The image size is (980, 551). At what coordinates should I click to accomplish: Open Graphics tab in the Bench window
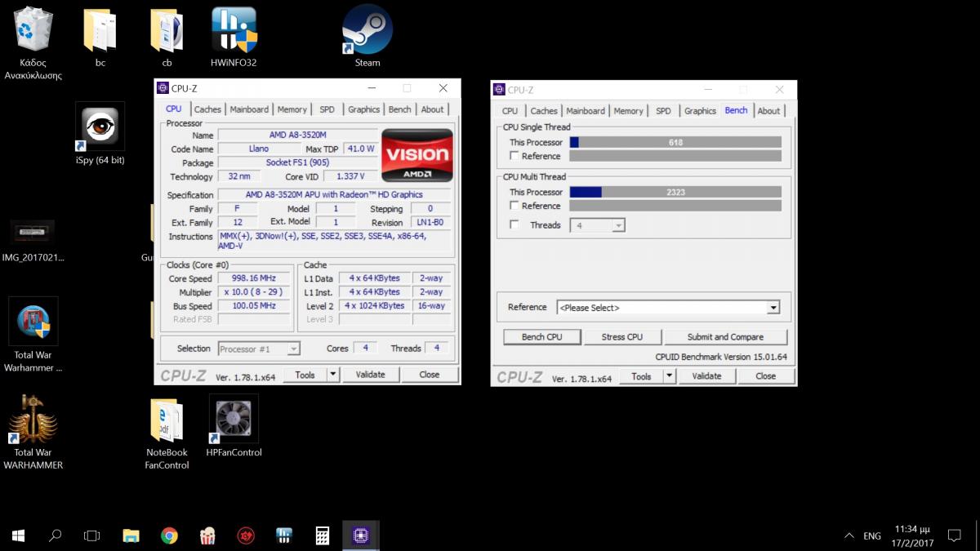700,111
